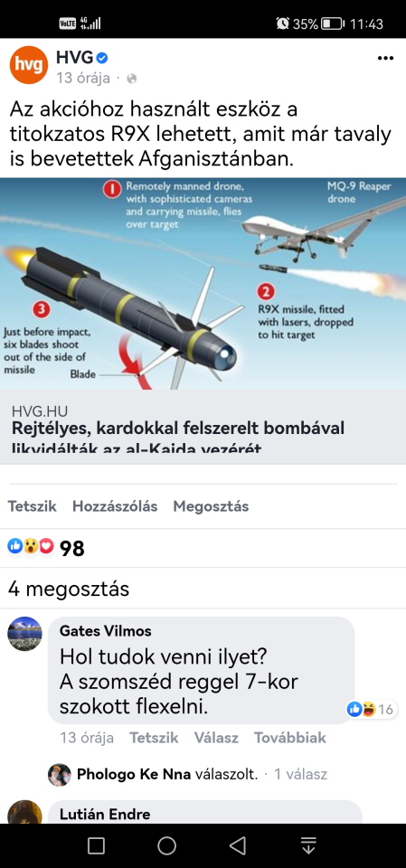This screenshot has height=868, width=406.
Task: Open the R9X missile infographic image
Action: (203, 284)
